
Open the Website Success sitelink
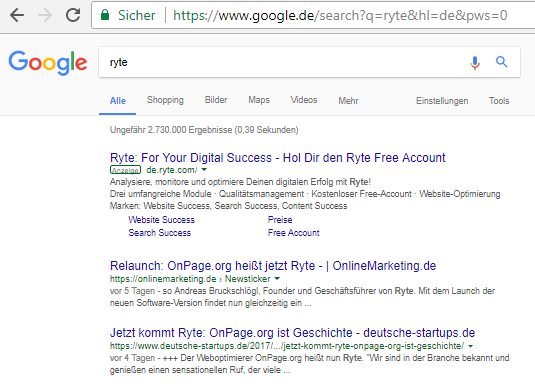click(161, 220)
